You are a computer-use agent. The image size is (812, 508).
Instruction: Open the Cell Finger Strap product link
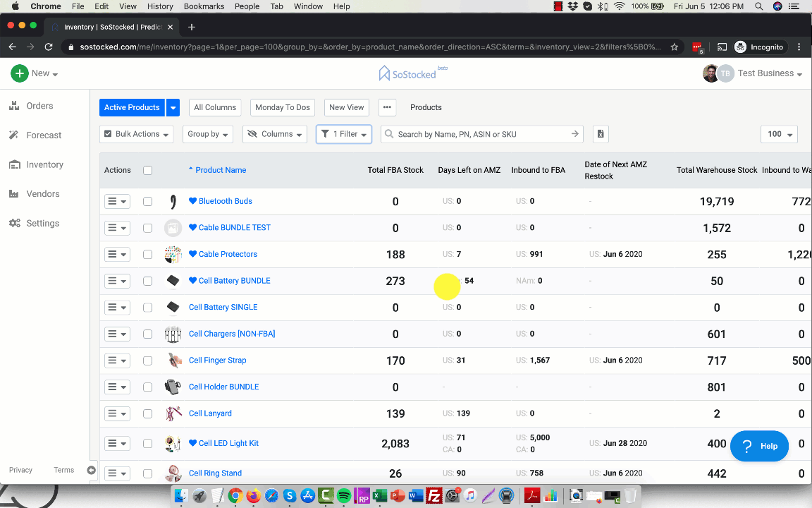[218, 361]
